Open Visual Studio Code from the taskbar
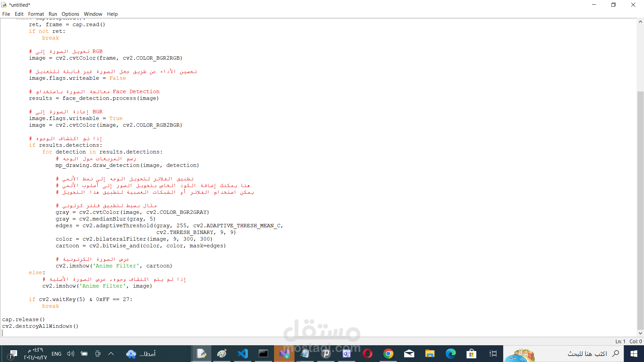 (243, 354)
